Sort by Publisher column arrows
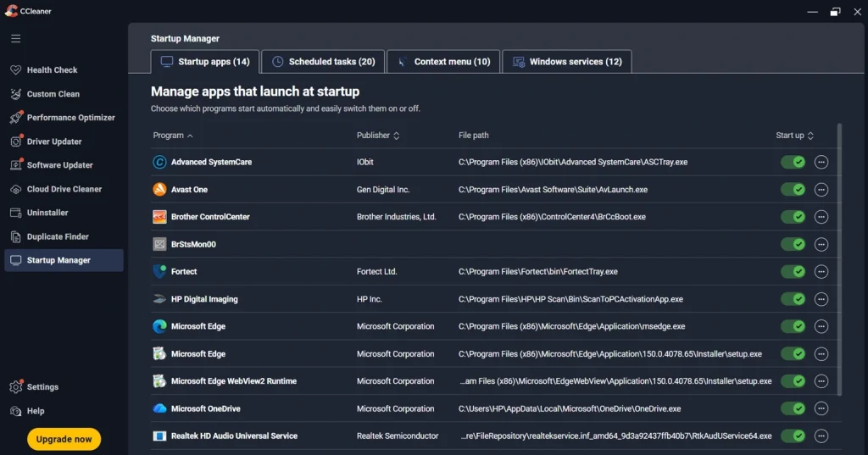868x455 pixels. [x=397, y=136]
